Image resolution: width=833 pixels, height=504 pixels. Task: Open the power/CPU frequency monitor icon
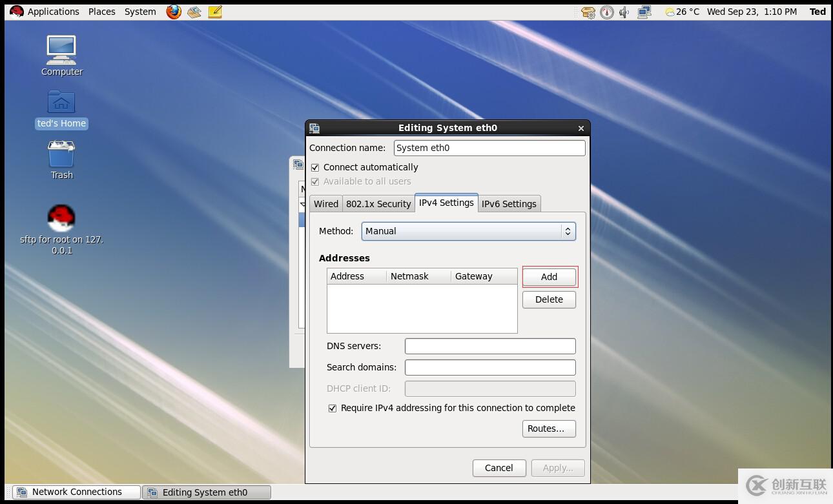point(607,12)
